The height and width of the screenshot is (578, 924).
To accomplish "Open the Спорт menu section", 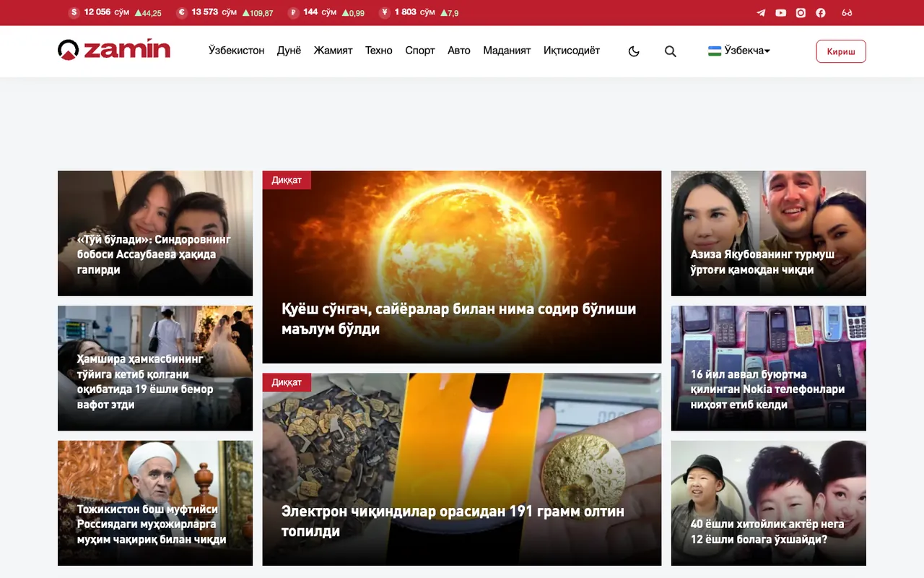I will click(420, 51).
